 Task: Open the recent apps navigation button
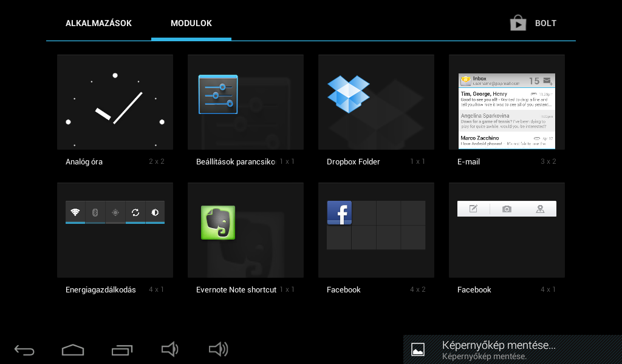[x=121, y=350]
